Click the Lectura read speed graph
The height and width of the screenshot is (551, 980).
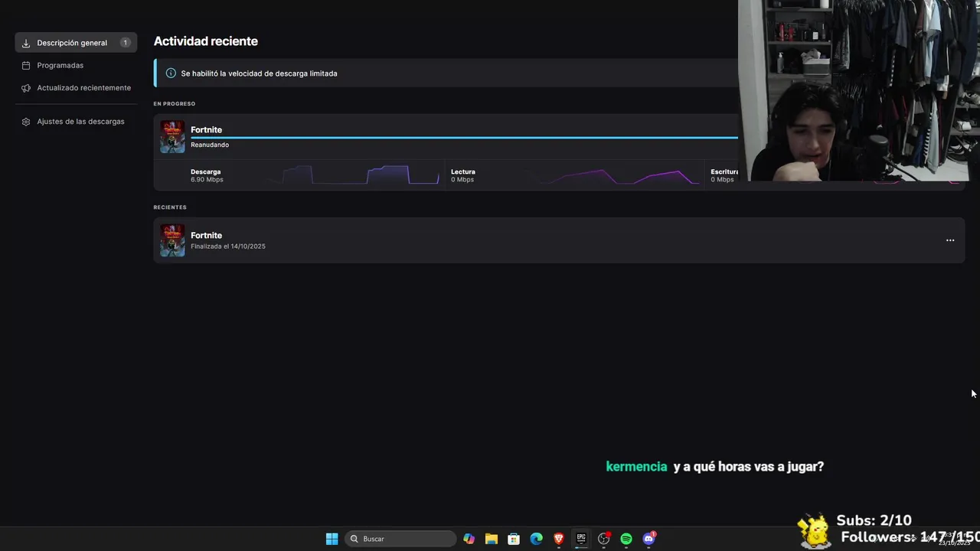click(619, 176)
